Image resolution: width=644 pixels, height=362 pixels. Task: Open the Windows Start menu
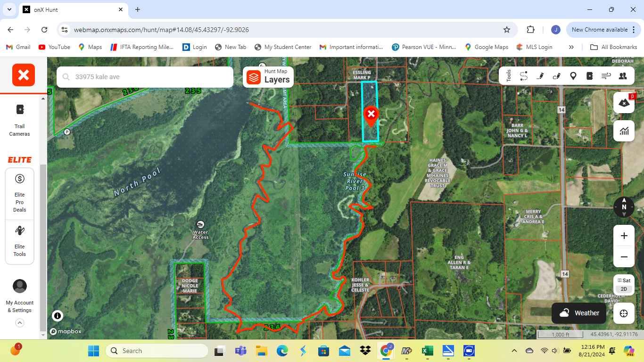[93, 351]
